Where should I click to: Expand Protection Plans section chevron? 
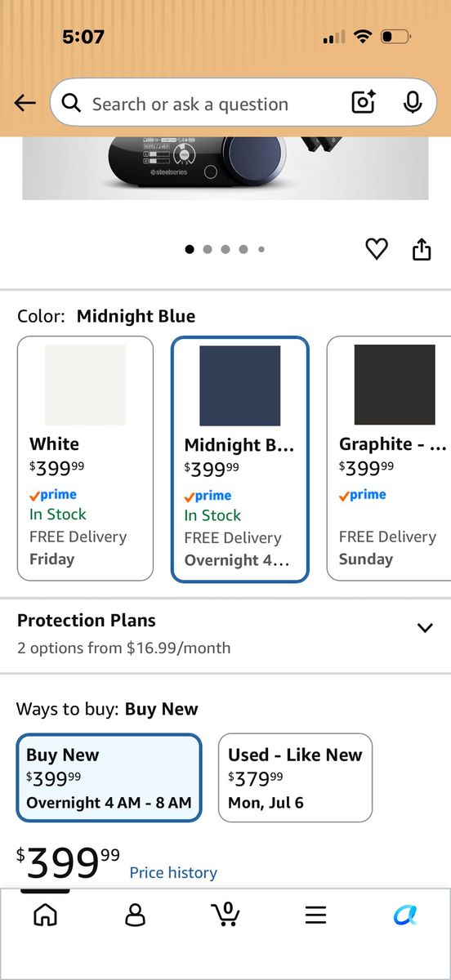[424, 628]
